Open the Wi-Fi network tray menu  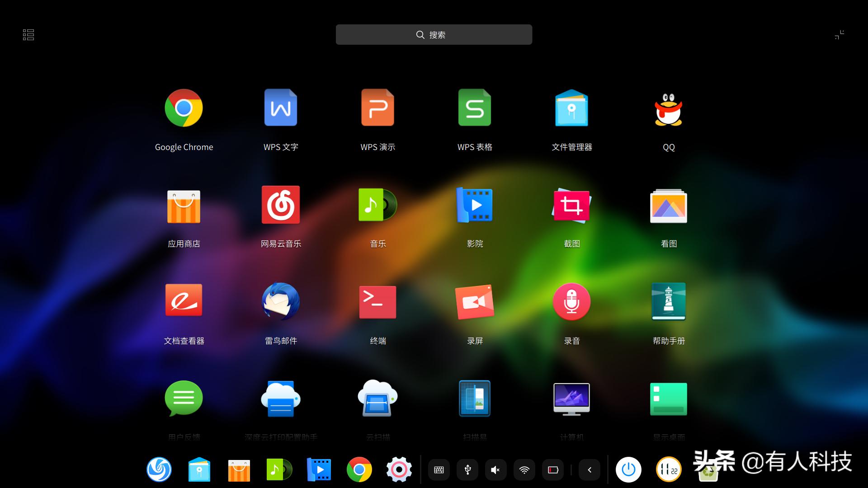(x=524, y=470)
